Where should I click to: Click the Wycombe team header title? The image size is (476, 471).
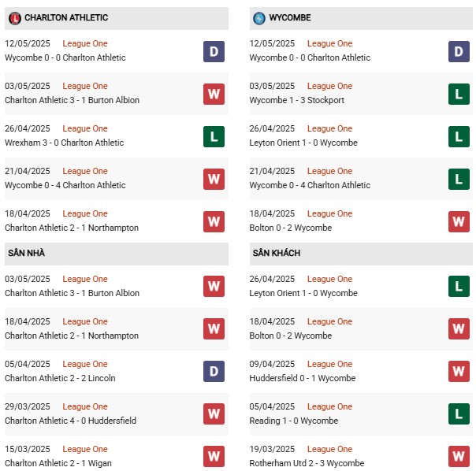(x=290, y=17)
